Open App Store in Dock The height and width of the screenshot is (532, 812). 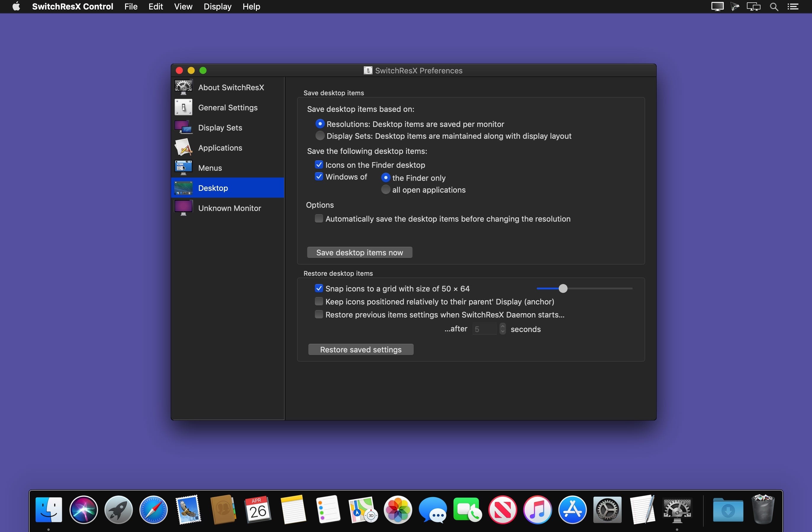pyautogui.click(x=573, y=510)
